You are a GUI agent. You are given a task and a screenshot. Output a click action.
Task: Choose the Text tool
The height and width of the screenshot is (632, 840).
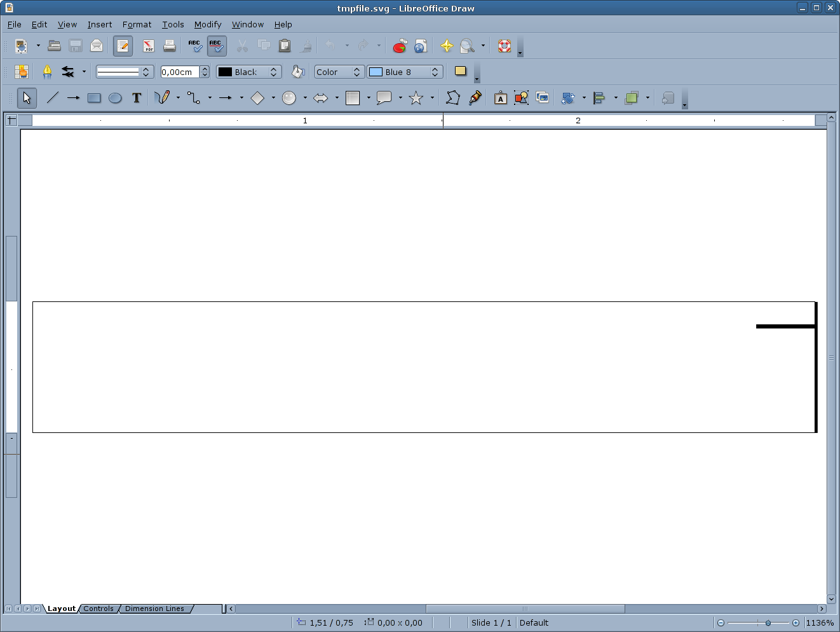[x=137, y=98]
